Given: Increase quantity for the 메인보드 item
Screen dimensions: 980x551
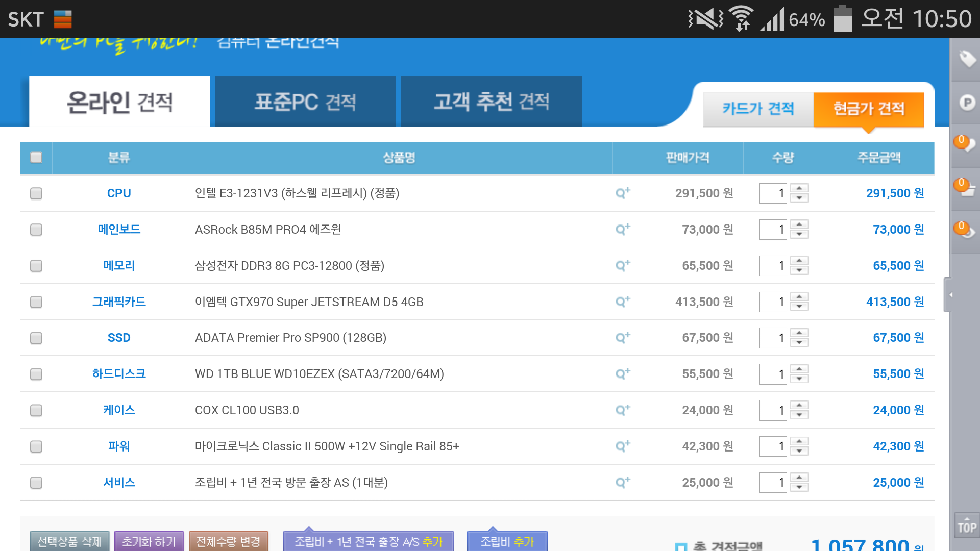Looking at the screenshot, I should pyautogui.click(x=799, y=224).
